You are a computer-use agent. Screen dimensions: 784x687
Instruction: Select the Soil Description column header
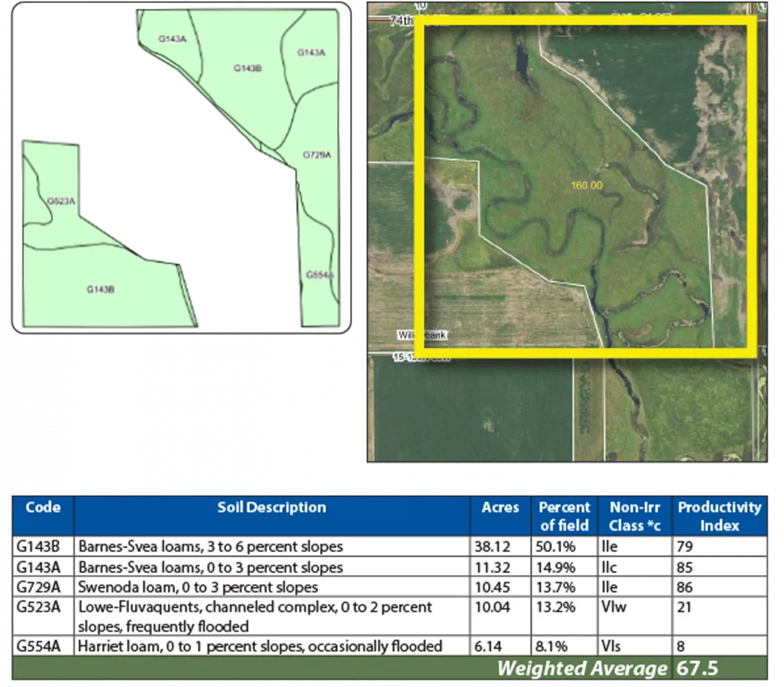pos(272,508)
